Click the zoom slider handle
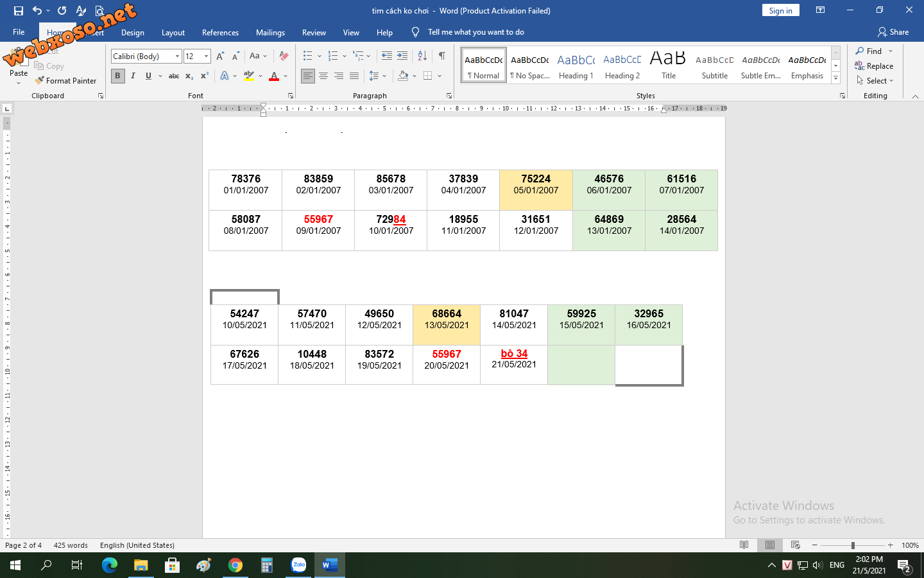 (x=853, y=545)
